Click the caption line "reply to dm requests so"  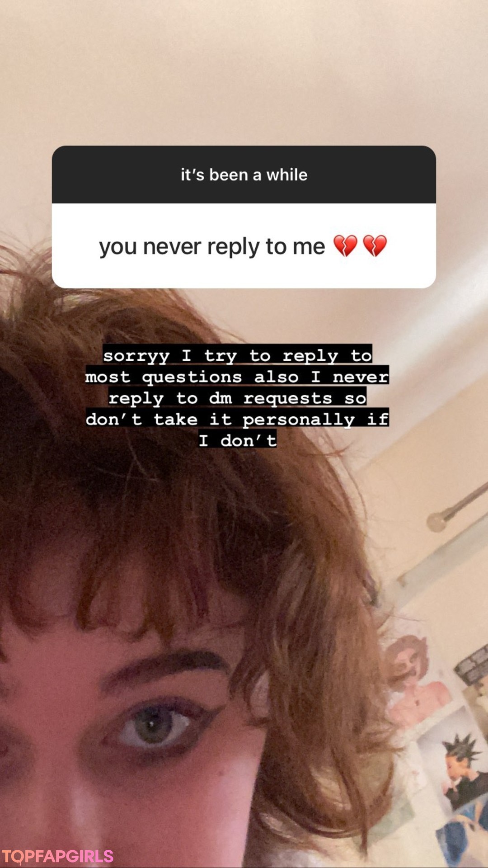(238, 397)
